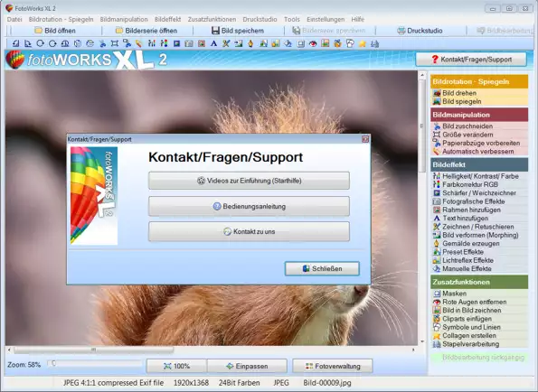Click the photographic effects toolbar icon
Screen dimensions: 538x392
[x=189, y=43]
